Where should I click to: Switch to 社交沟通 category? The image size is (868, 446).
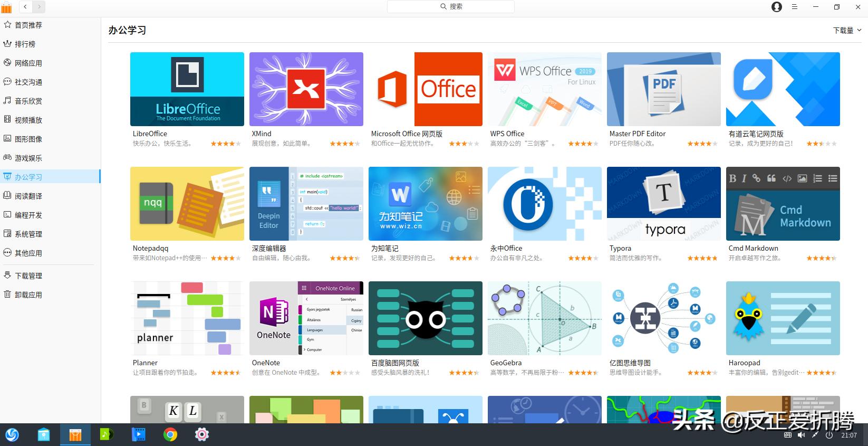pos(50,82)
